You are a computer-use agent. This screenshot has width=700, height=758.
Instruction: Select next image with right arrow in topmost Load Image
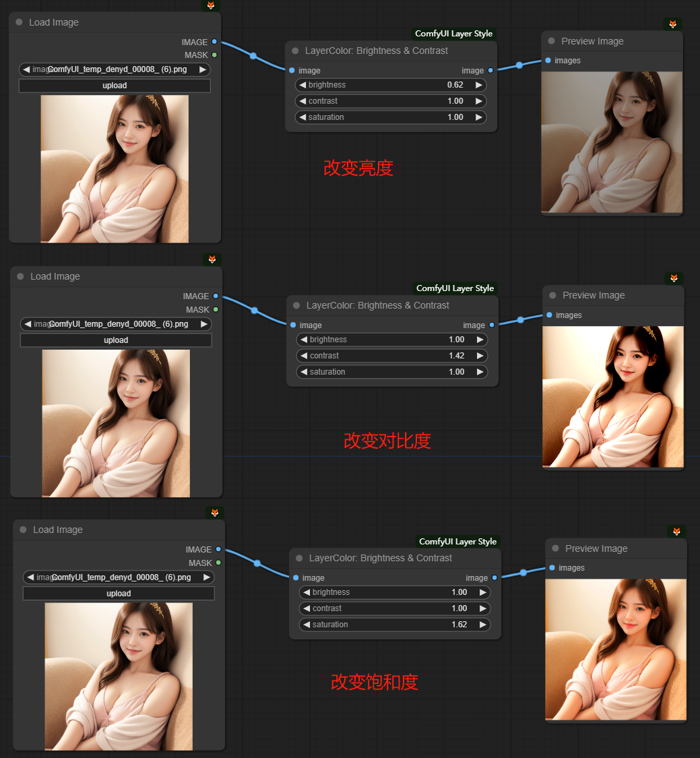[204, 69]
